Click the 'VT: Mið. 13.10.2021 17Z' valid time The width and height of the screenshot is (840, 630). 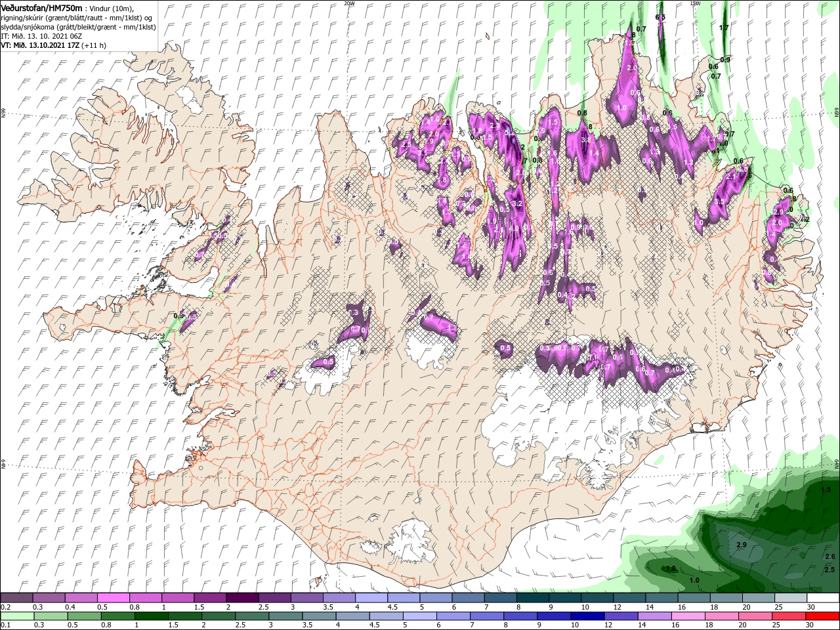click(40, 45)
